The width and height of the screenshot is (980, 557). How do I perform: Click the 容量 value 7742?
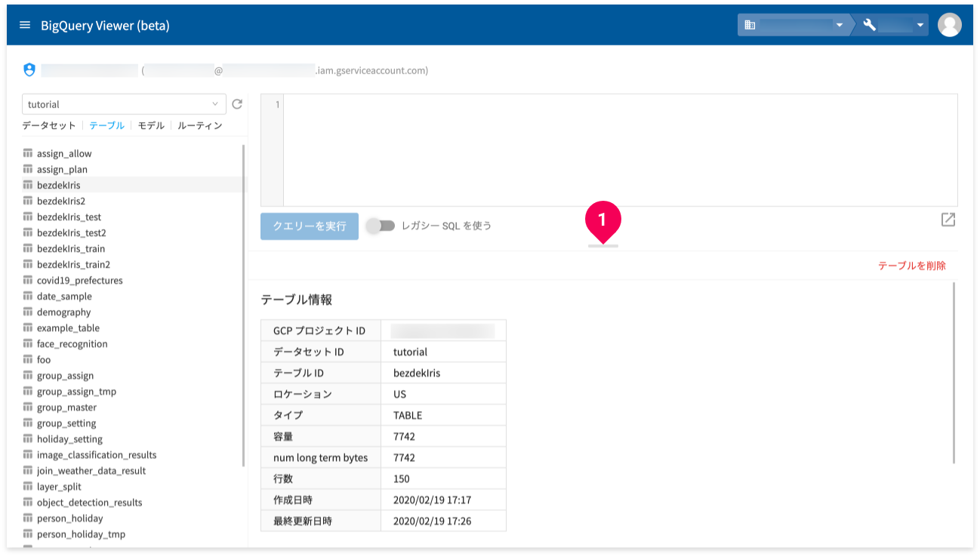(x=404, y=436)
